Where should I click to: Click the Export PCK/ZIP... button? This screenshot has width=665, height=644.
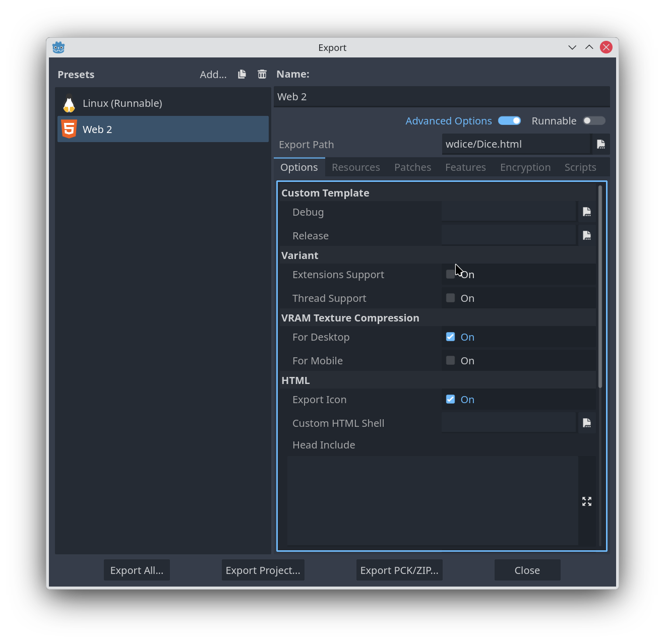pos(399,570)
